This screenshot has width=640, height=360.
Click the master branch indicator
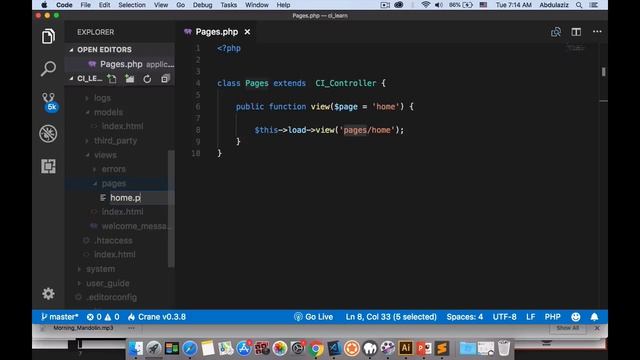[x=60, y=317]
